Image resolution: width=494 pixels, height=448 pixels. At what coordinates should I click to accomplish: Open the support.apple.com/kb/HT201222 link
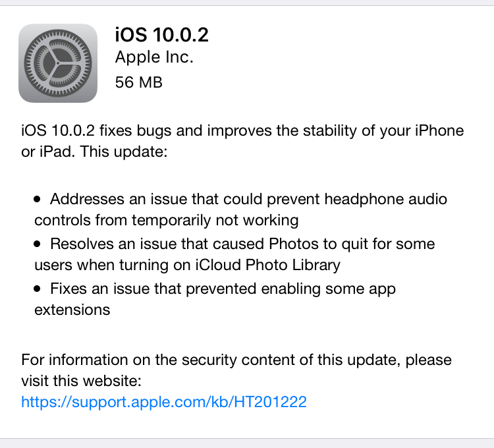pyautogui.click(x=164, y=402)
